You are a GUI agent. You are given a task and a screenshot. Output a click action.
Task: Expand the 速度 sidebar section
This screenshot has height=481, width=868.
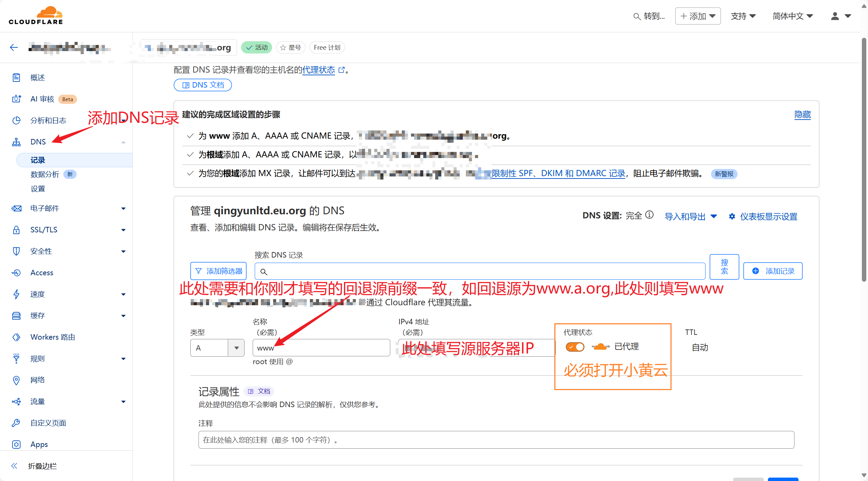coord(123,294)
